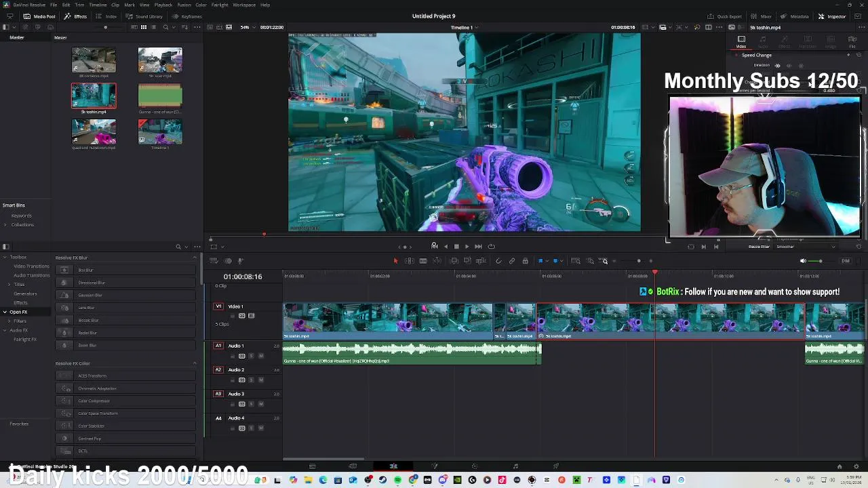
Task: Mute the Audio 2 track
Action: pyautogui.click(x=261, y=380)
